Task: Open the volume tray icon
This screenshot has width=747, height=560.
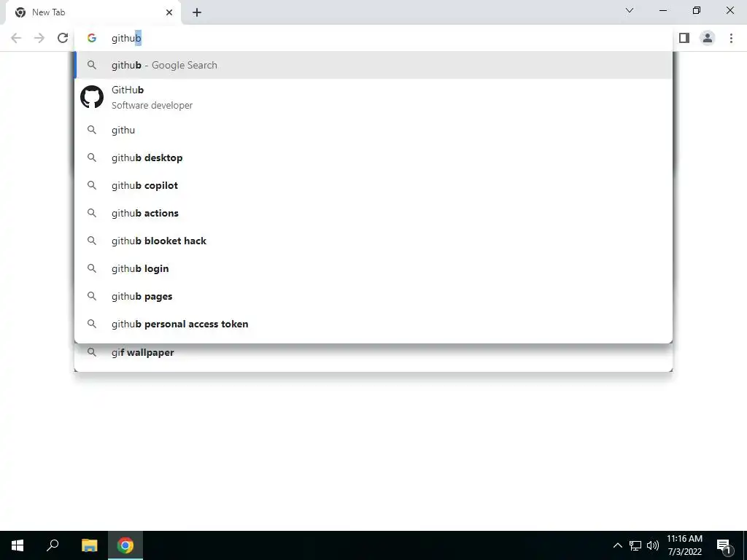Action: pos(653,545)
